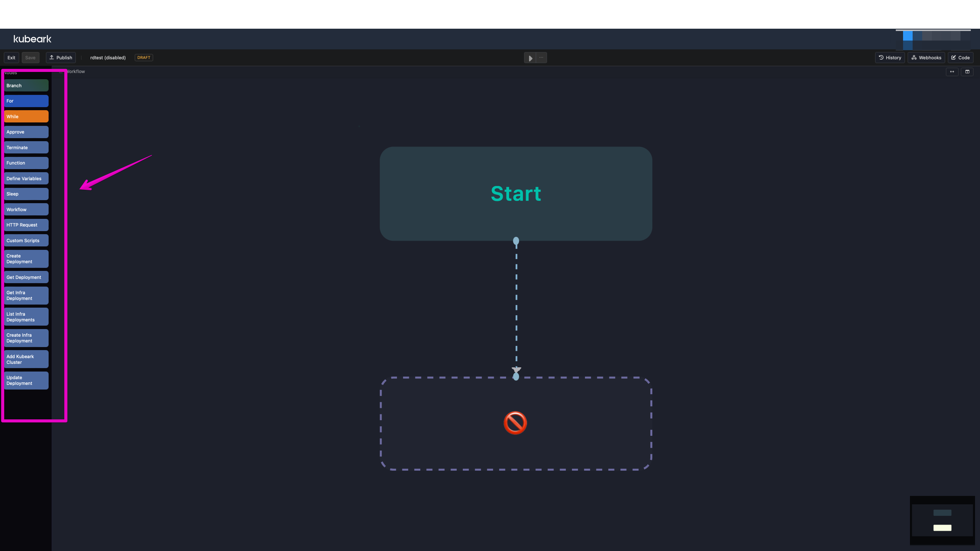Screen dimensions: 980x551
Task: Add an HTTP Request node
Action: pos(26,225)
